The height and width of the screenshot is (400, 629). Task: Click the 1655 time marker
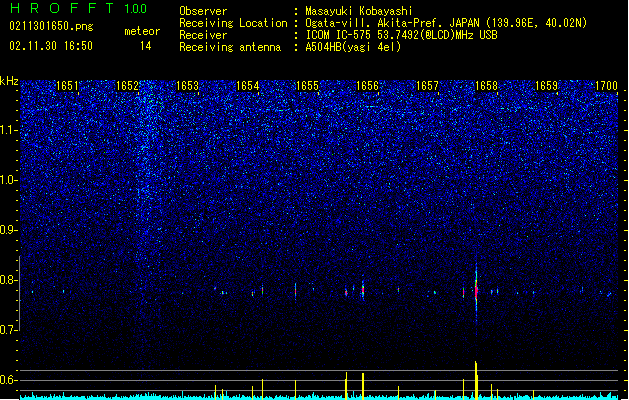click(x=307, y=86)
